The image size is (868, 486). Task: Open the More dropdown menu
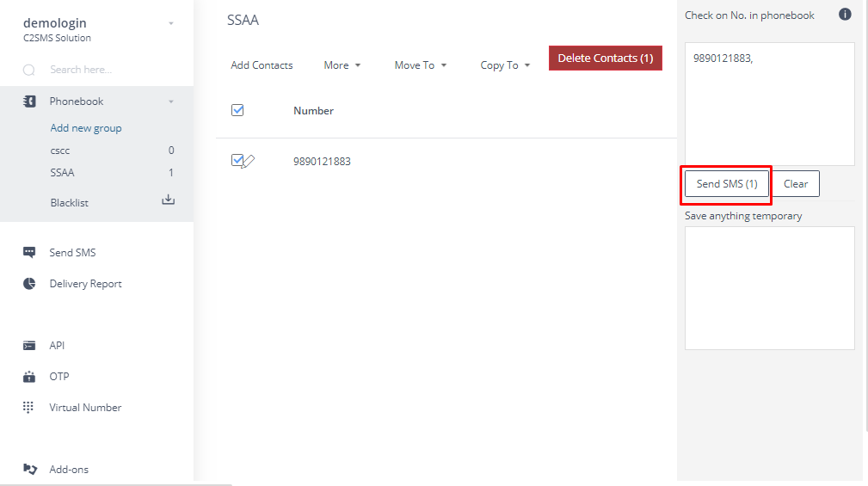342,65
